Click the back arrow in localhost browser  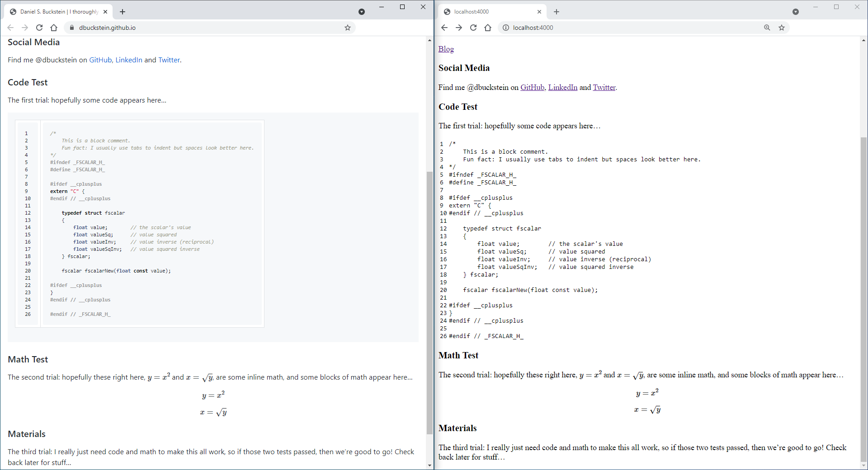[444, 28]
